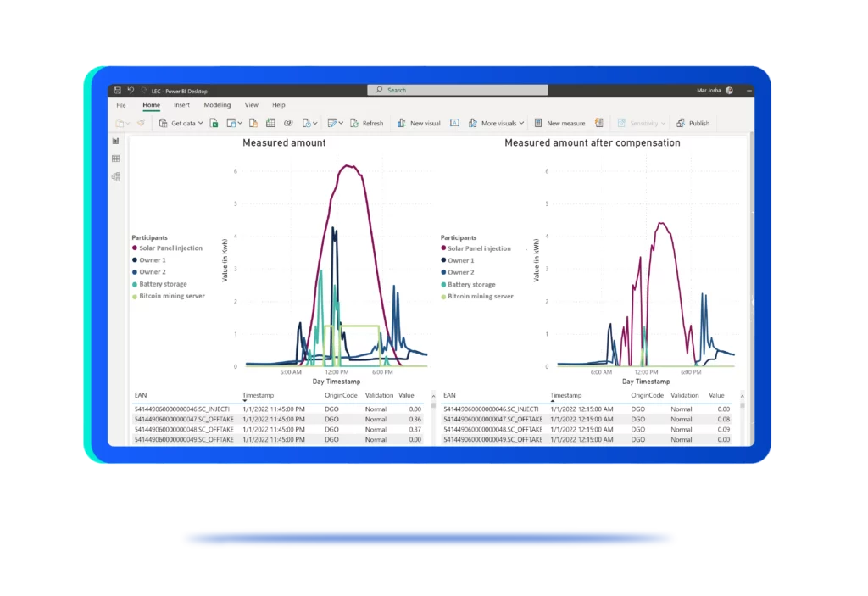Click the Text box icon
Screen dimensions: 868x596
(x=454, y=123)
